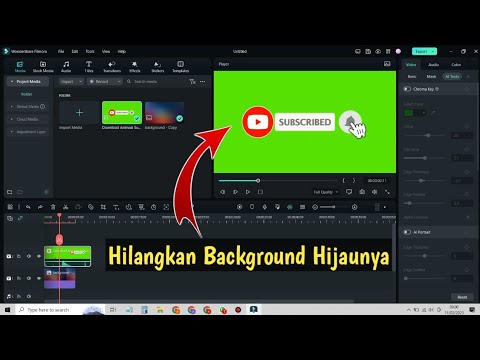This screenshot has height=360, width=480.
Task: Lock the background video track
Action: click(x=19, y=278)
